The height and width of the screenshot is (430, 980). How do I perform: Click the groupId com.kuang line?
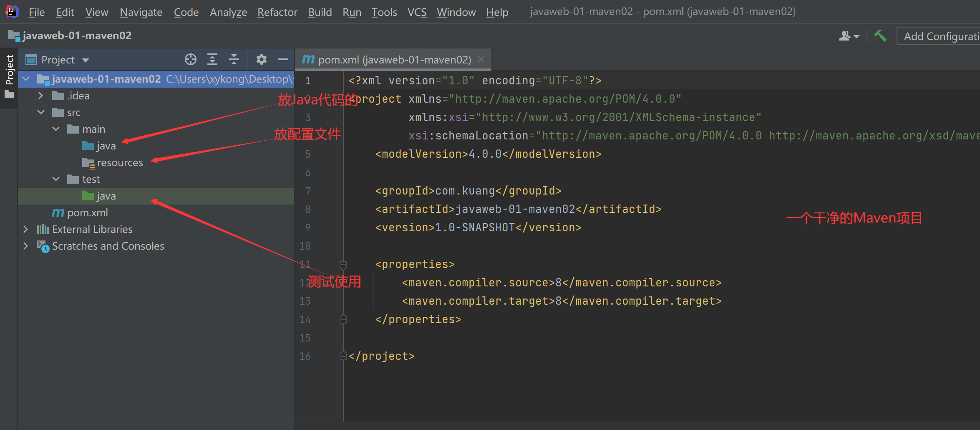click(x=468, y=191)
